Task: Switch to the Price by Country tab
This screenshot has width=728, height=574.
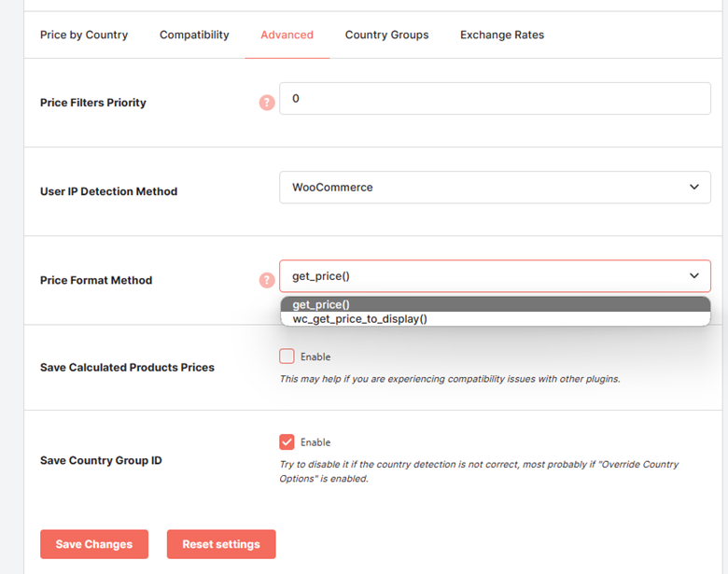Action: pos(84,35)
